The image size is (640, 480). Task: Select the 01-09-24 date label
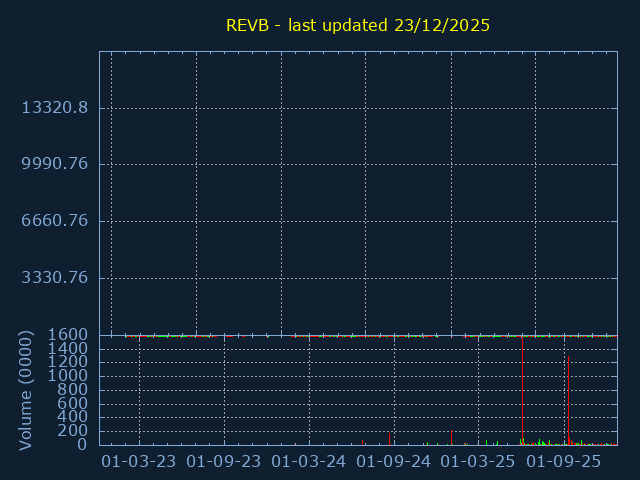pos(394,461)
